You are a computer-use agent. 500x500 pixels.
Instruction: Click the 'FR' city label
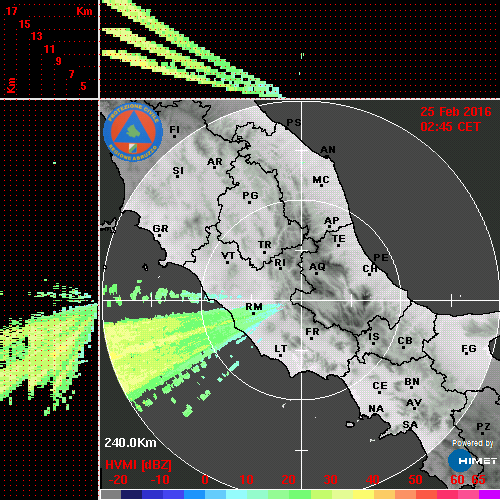tap(312, 332)
